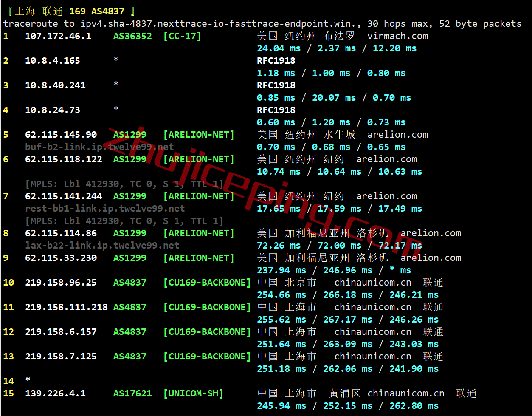The width and height of the screenshot is (532, 416).
Task: Select the IP address 107.172.46.1
Action: point(58,36)
